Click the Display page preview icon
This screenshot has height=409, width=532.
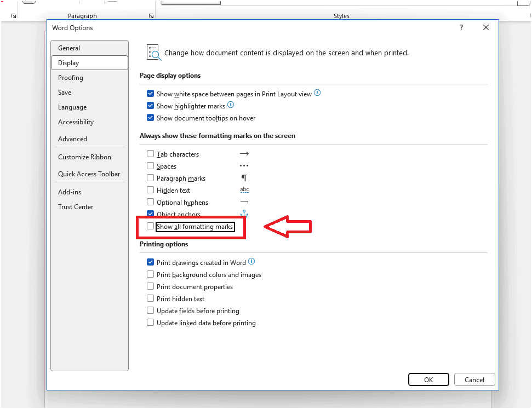(154, 53)
